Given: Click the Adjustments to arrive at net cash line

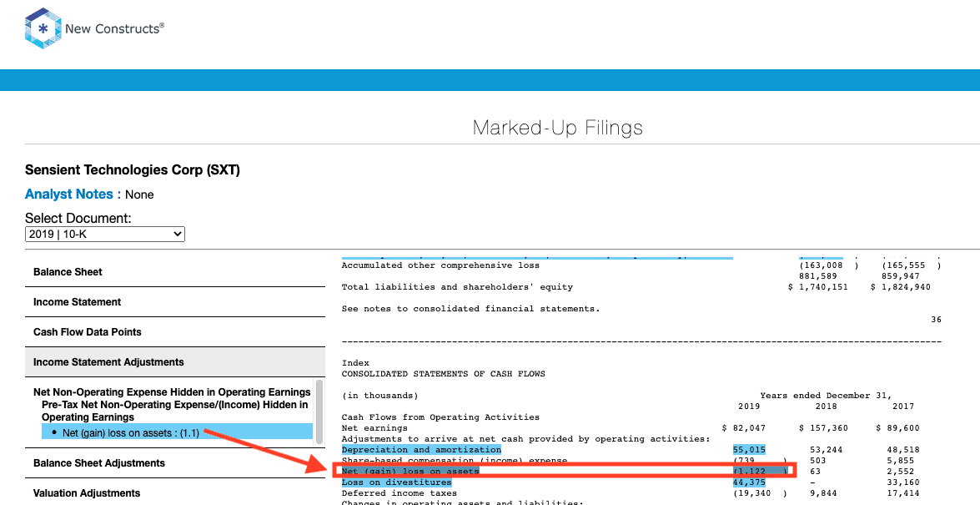Looking at the screenshot, I should coord(525,439).
